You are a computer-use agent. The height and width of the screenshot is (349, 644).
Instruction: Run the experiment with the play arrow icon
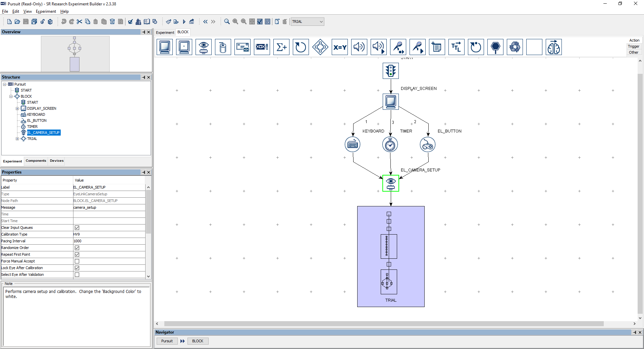(184, 21)
